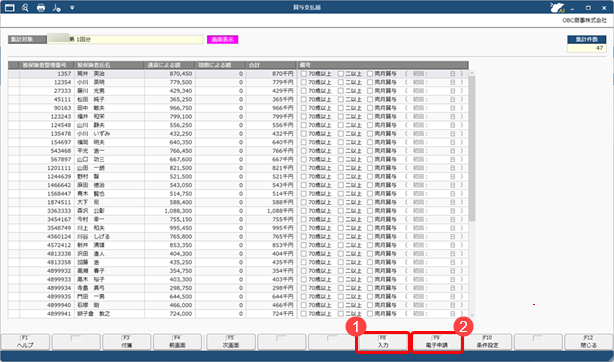Open print preview with the magnifier icon
This screenshot has width=614, height=362.
[x=25, y=7]
